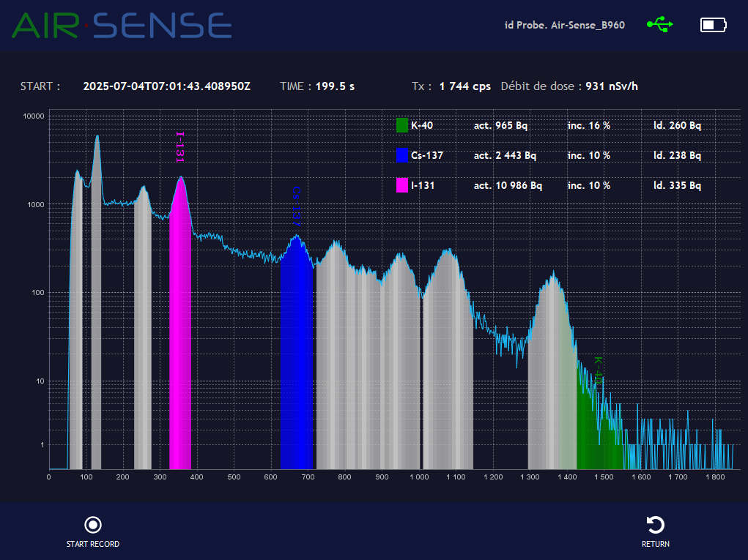Click the Tx : label
This screenshot has height=560, width=748.
[x=422, y=86]
